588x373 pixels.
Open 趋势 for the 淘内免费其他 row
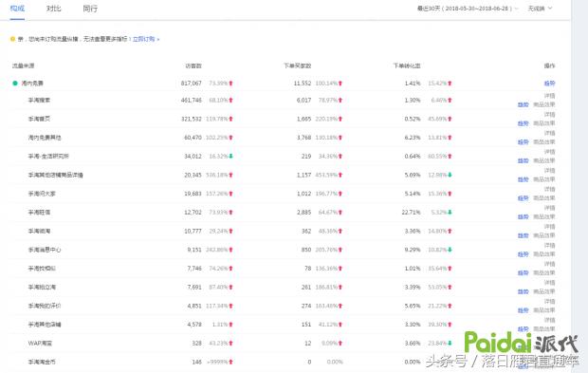[524, 142]
